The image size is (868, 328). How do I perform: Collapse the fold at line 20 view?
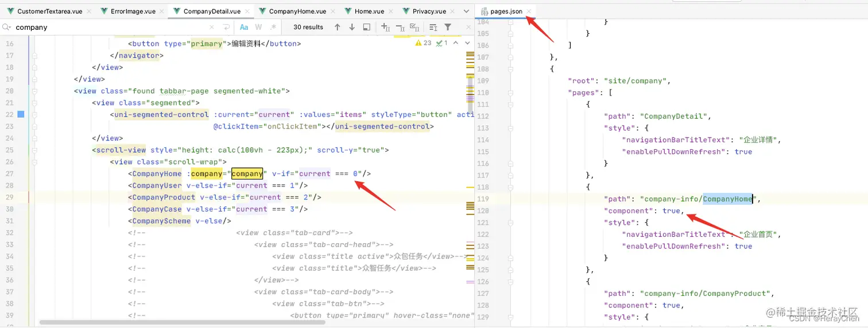(x=34, y=91)
